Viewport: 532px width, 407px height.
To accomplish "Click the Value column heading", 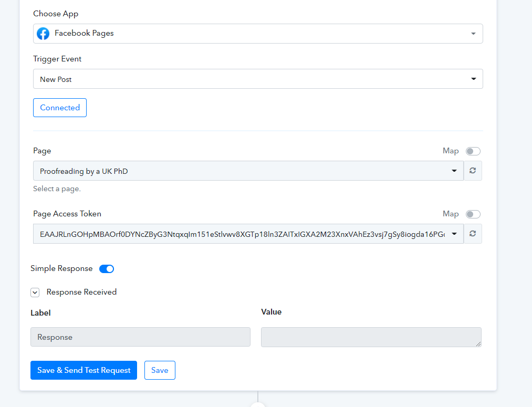I will click(x=272, y=312).
